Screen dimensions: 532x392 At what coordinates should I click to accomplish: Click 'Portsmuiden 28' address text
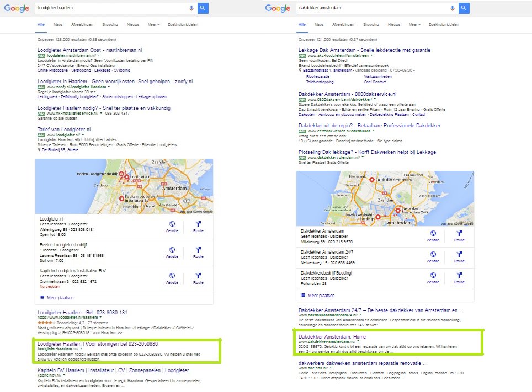click(x=313, y=283)
